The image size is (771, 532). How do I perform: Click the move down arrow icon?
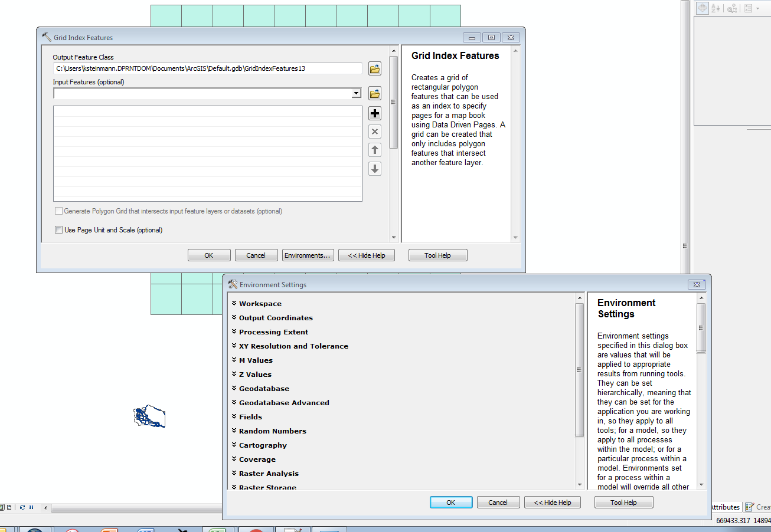[374, 168]
